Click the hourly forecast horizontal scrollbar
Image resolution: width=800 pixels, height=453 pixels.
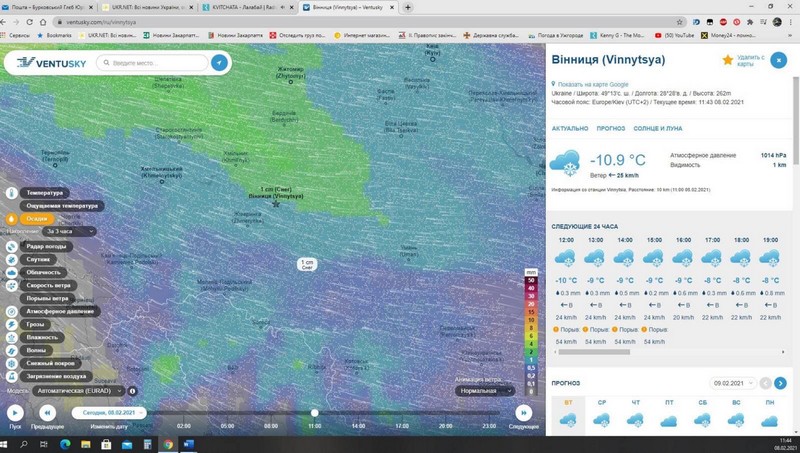click(594, 352)
